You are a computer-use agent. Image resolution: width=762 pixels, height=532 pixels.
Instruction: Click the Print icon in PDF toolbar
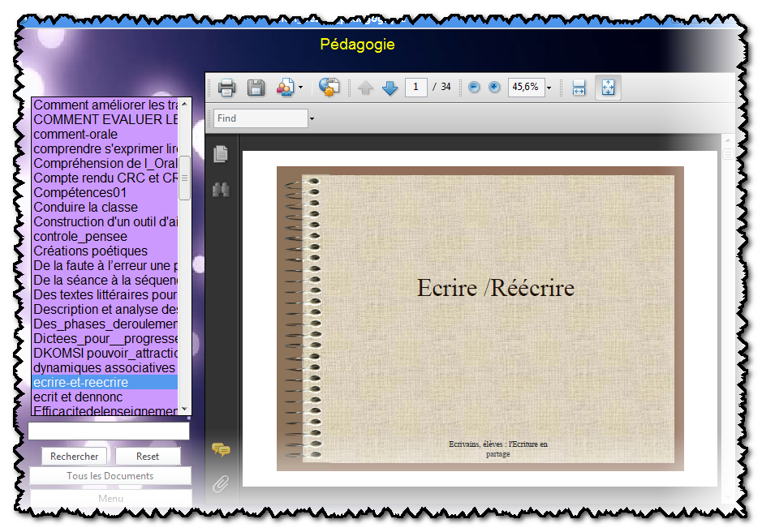[227, 88]
